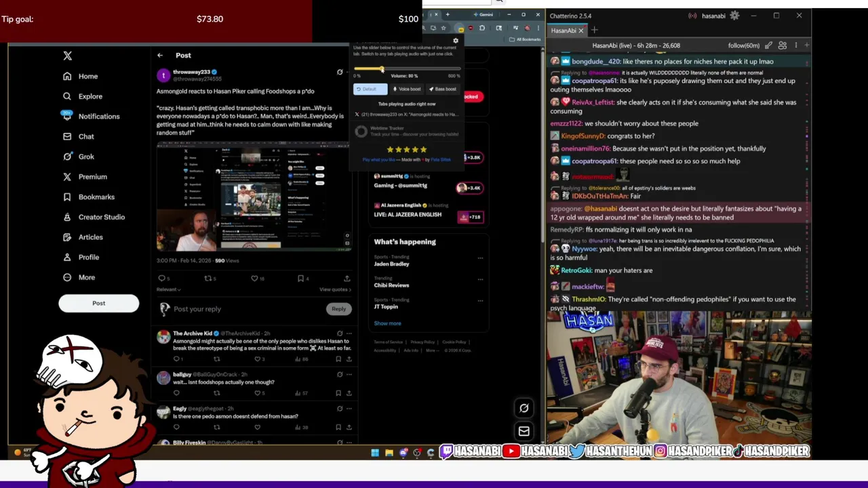Image resolution: width=868 pixels, height=488 pixels.
Task: Open the Relevant replies sort dropdown
Action: [169, 289]
